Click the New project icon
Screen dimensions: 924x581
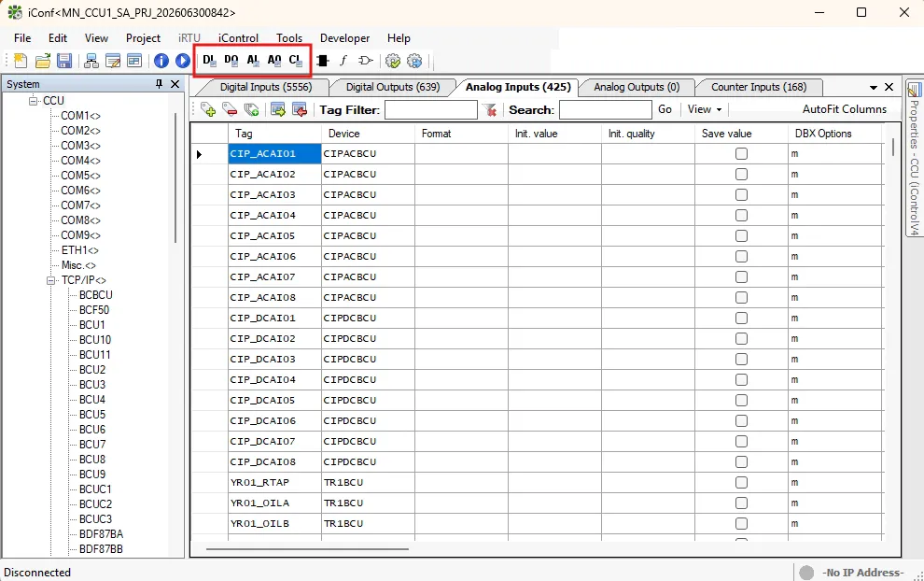tap(21, 61)
